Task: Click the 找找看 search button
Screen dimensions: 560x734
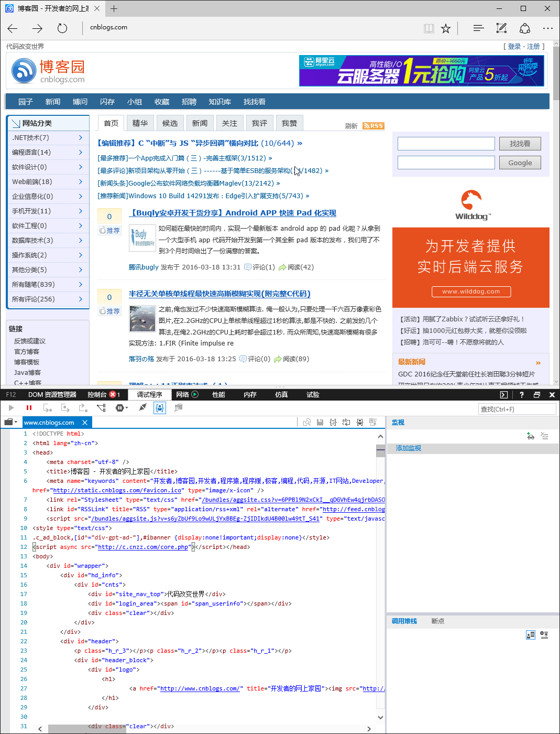Action: click(520, 144)
